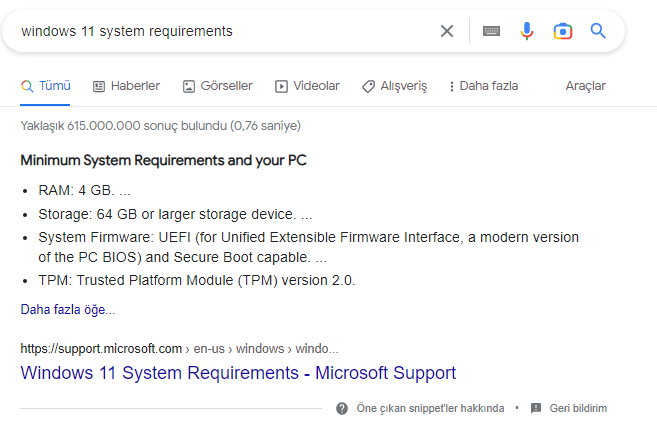Open the on-screen keyboard icon
The image size is (657, 425).
pyautogui.click(x=491, y=31)
